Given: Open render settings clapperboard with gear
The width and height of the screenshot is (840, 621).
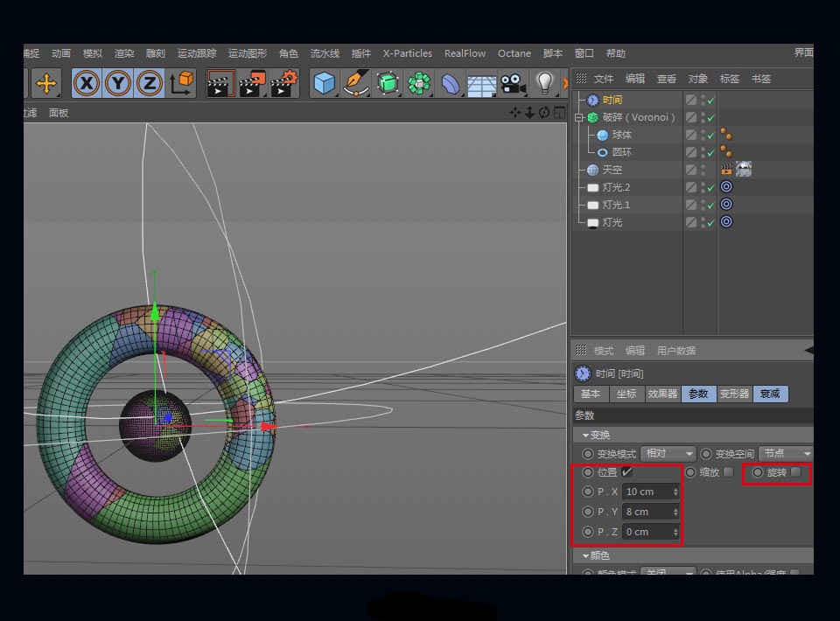Looking at the screenshot, I should pyautogui.click(x=284, y=84).
